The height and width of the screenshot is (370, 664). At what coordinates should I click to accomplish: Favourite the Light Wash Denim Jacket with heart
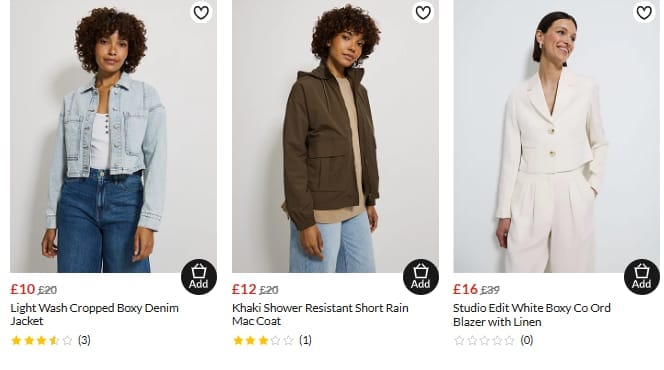[x=201, y=12]
